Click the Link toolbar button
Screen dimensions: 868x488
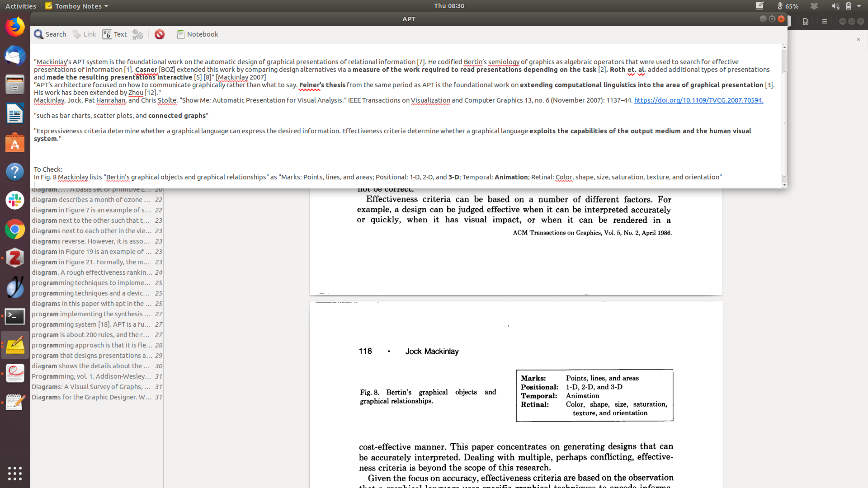(x=85, y=34)
